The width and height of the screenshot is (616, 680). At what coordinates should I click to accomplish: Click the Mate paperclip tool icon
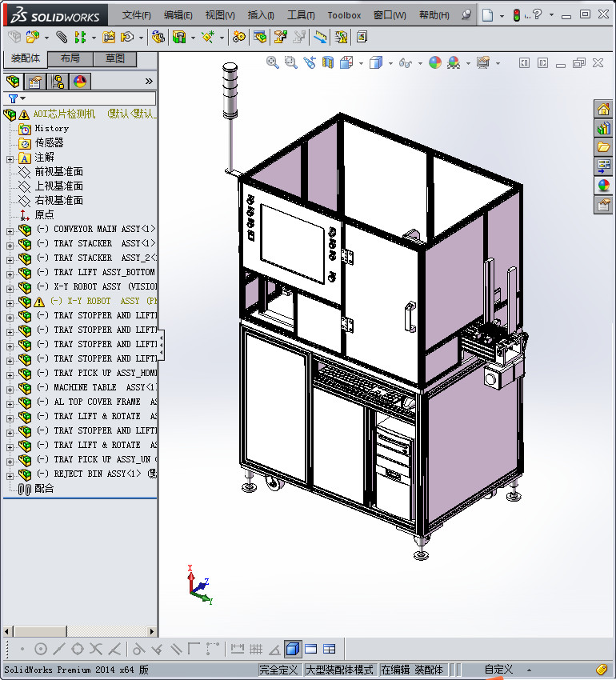pos(62,38)
